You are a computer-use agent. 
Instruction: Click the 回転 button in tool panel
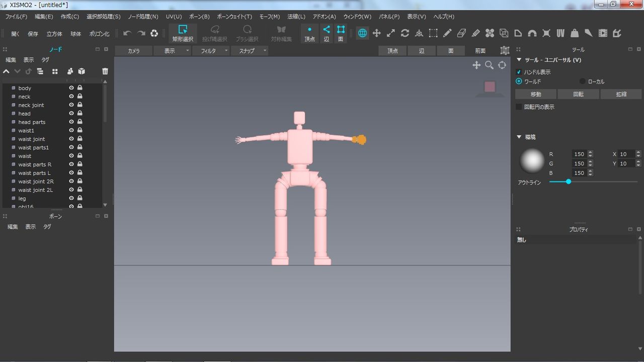(x=578, y=94)
